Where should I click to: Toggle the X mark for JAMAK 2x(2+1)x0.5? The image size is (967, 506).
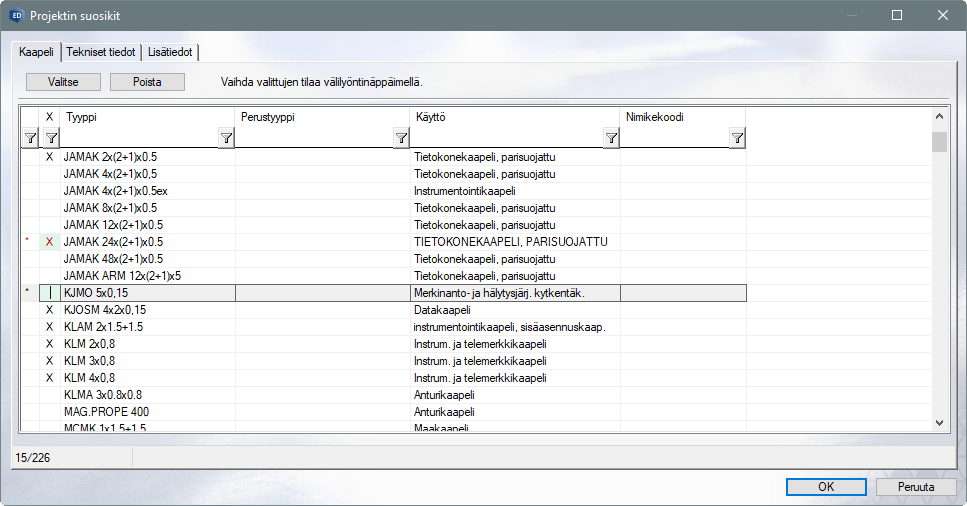click(x=49, y=157)
